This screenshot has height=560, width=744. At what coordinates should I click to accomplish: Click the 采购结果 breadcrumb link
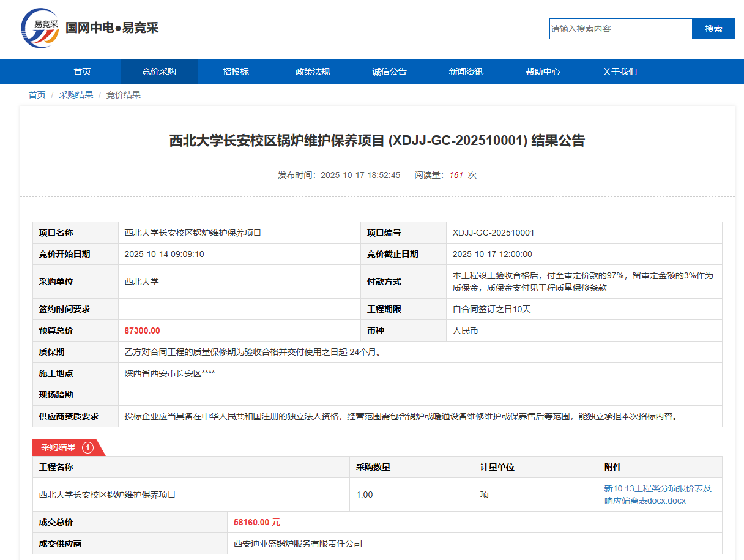click(x=76, y=95)
